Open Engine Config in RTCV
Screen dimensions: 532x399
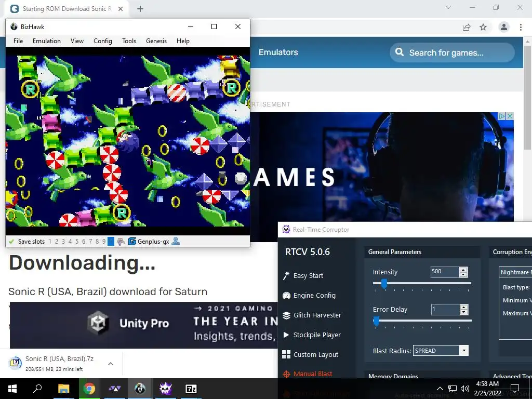click(x=309, y=296)
